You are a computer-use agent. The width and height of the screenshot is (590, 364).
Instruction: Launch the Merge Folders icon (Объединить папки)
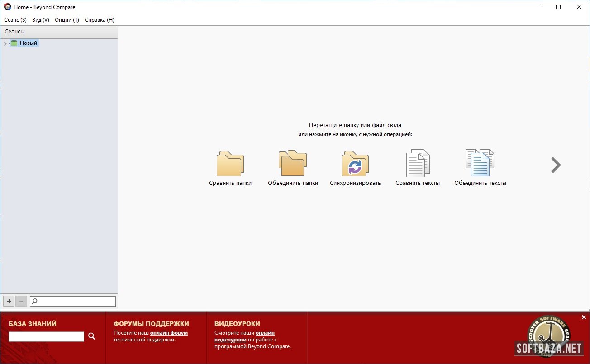tap(293, 164)
